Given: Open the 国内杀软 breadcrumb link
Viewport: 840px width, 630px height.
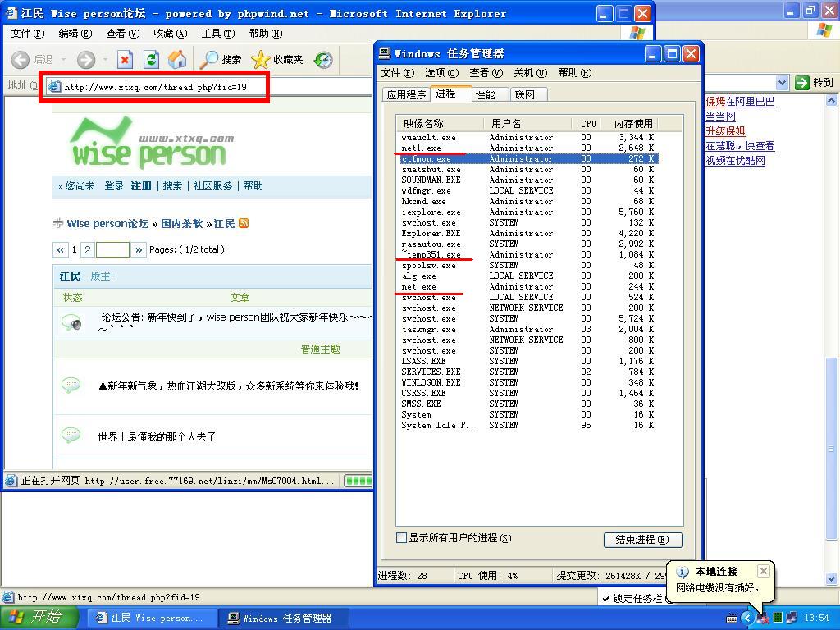Looking at the screenshot, I should pyautogui.click(x=181, y=223).
